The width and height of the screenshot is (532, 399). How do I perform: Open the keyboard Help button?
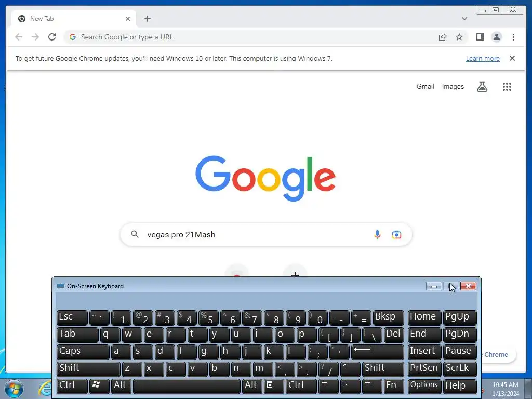coord(460,386)
